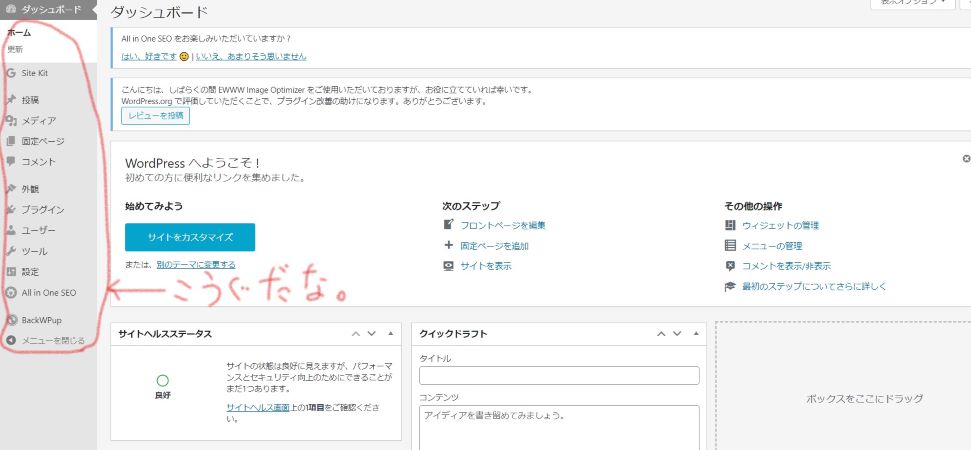Click the list icon beside メニューの管理

pyautogui.click(x=730, y=246)
